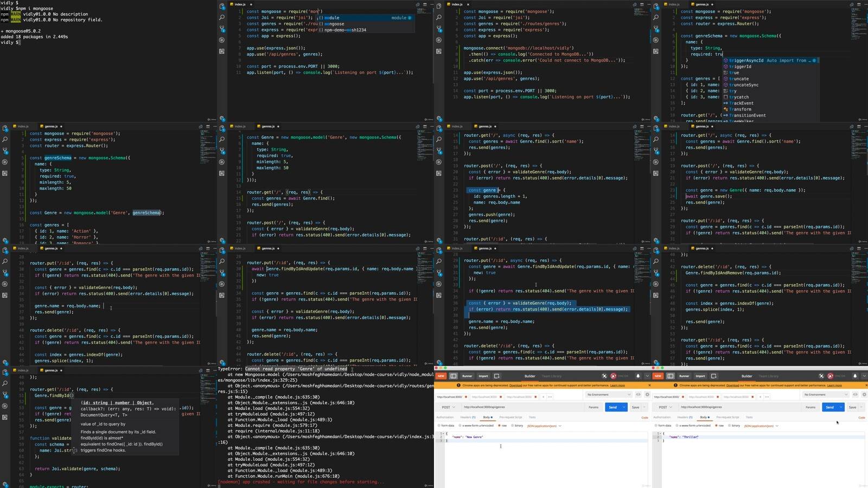Open Debug view in editor showing mongoose.connect code
The image size is (868, 488).
(x=439, y=40)
